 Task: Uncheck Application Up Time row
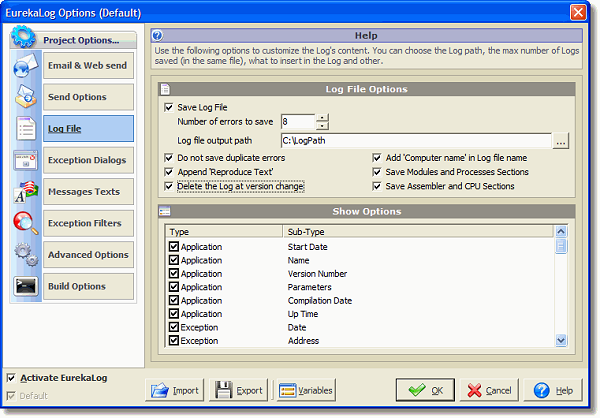pyautogui.click(x=174, y=314)
